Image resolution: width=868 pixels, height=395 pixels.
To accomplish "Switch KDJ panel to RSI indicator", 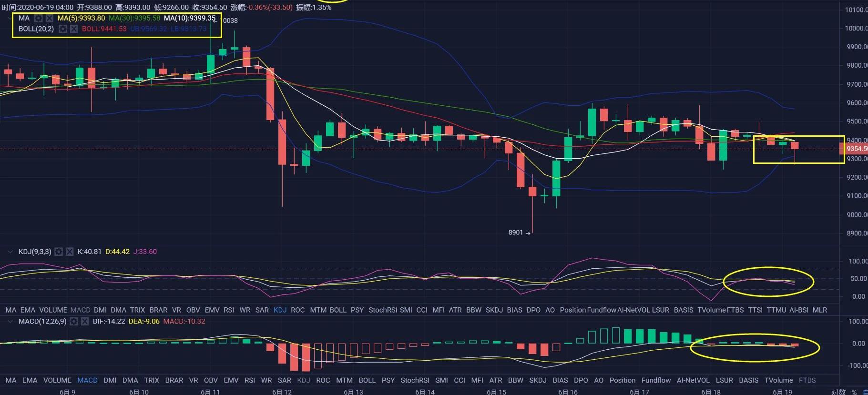I will tap(229, 310).
